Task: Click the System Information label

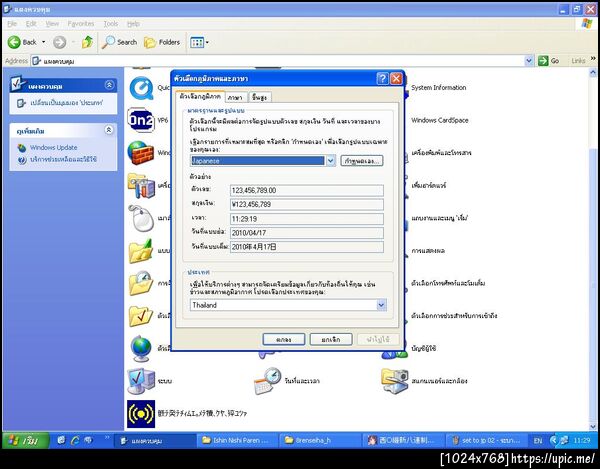Action: tap(439, 88)
